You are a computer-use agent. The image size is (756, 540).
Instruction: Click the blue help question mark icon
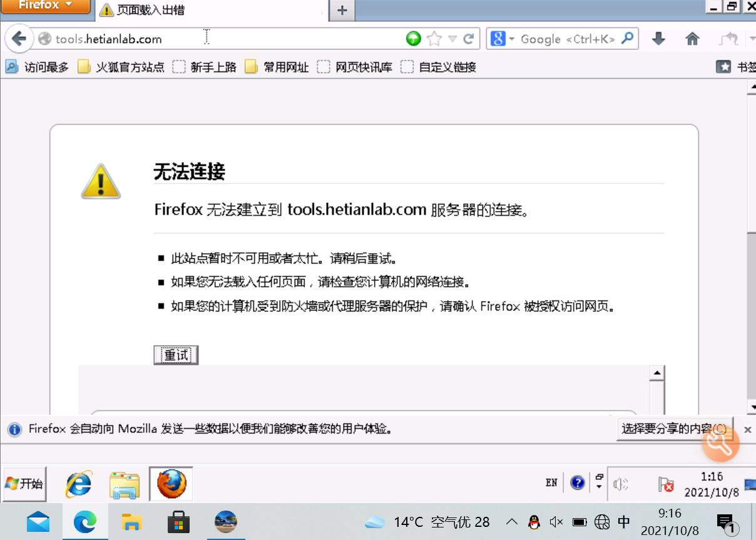tap(578, 482)
